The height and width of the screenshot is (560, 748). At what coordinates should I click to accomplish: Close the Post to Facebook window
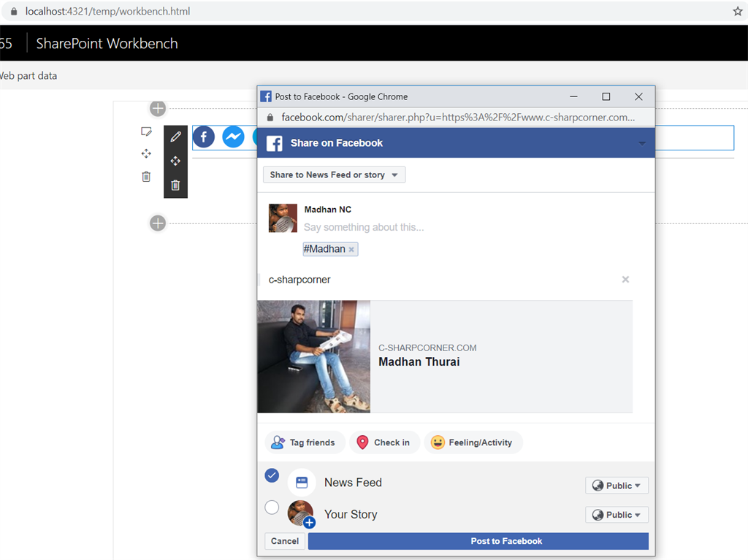pos(638,97)
